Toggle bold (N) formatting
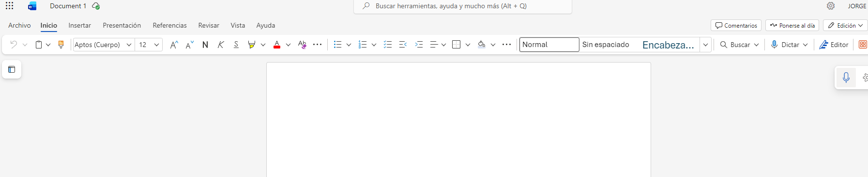 pyautogui.click(x=205, y=45)
